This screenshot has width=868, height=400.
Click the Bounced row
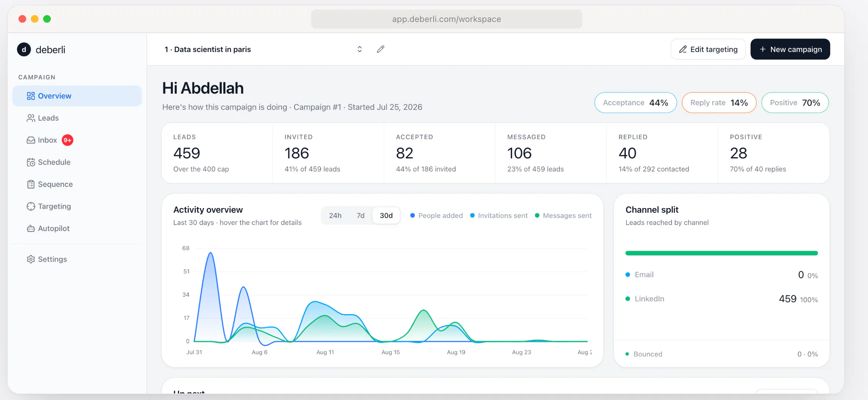721,354
